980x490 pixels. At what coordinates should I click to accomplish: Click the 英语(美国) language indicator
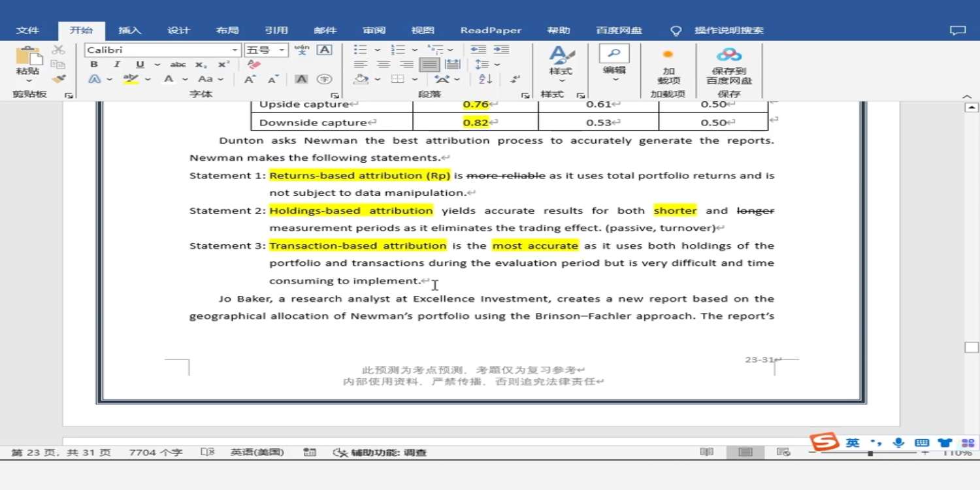[257, 452]
